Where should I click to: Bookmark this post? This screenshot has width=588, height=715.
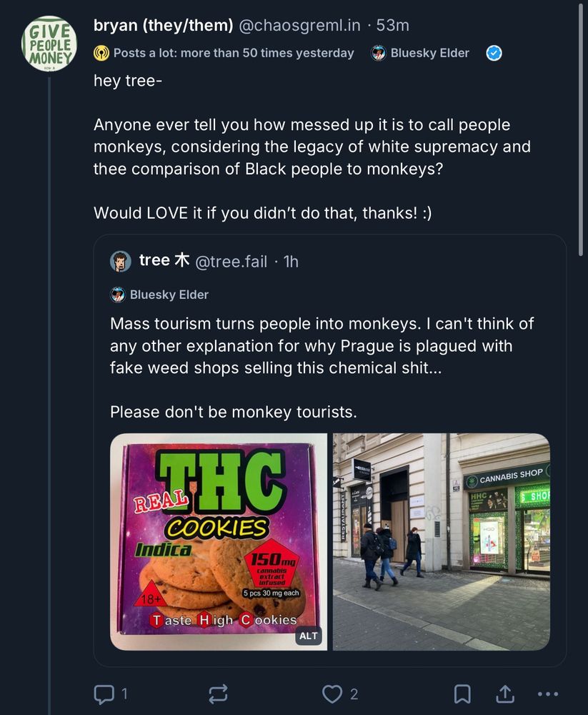[x=462, y=694]
